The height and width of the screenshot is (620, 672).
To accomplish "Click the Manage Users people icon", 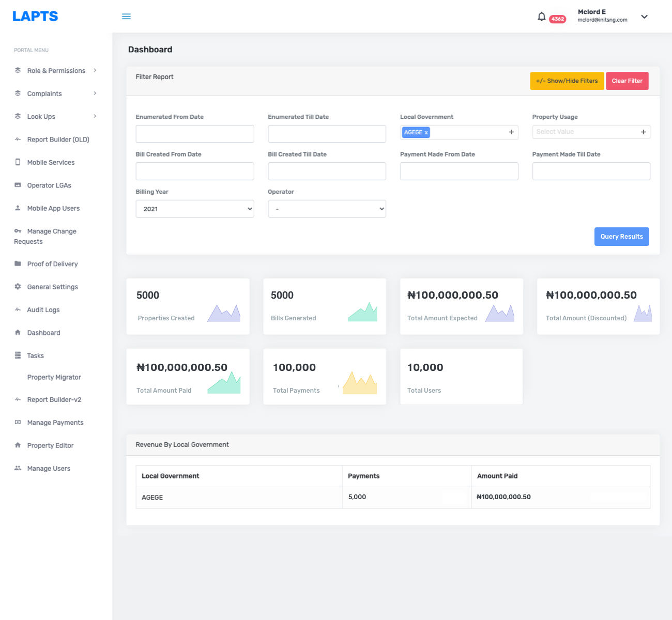I will [18, 468].
